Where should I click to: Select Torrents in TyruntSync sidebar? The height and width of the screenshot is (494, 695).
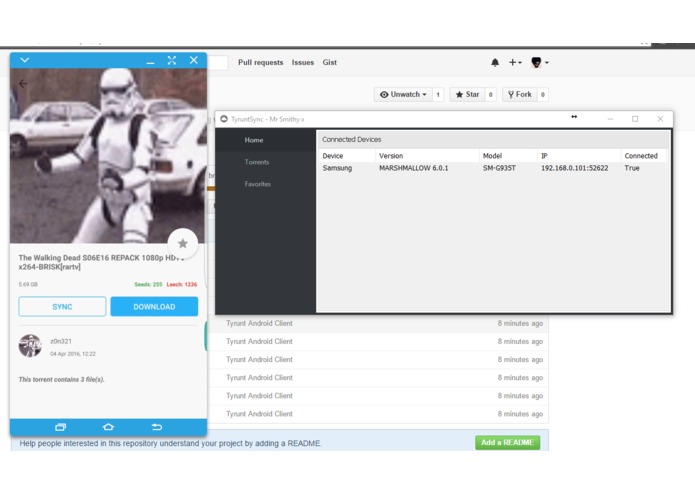[266, 162]
